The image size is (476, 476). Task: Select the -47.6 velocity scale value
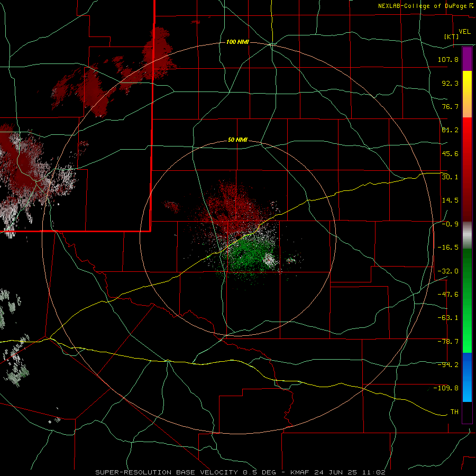coord(448,294)
